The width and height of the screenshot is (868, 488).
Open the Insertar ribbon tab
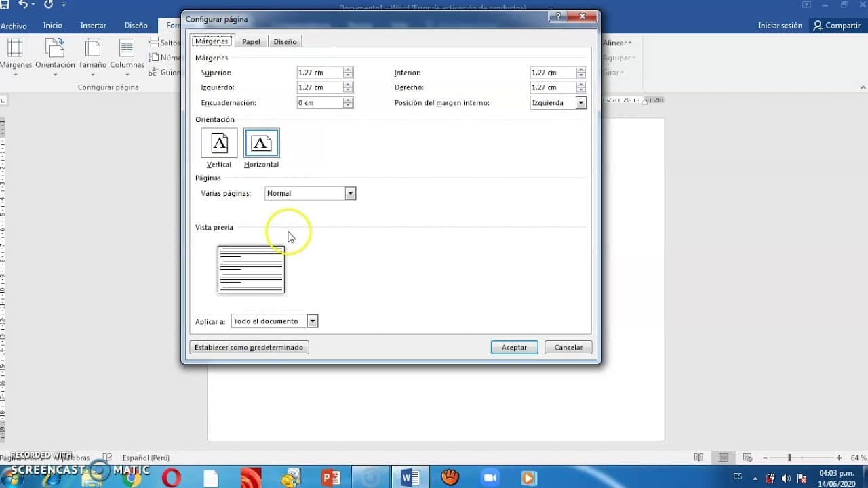pyautogui.click(x=93, y=26)
